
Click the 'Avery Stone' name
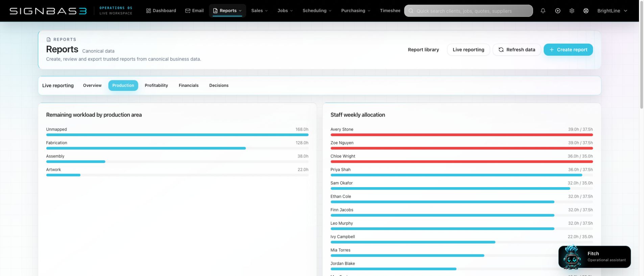click(x=342, y=129)
